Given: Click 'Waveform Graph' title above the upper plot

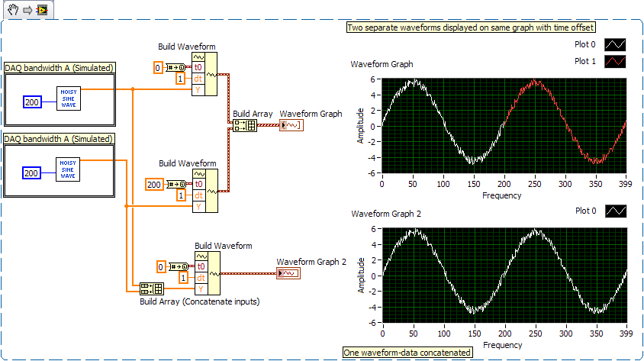Looking at the screenshot, I should click(x=382, y=64).
